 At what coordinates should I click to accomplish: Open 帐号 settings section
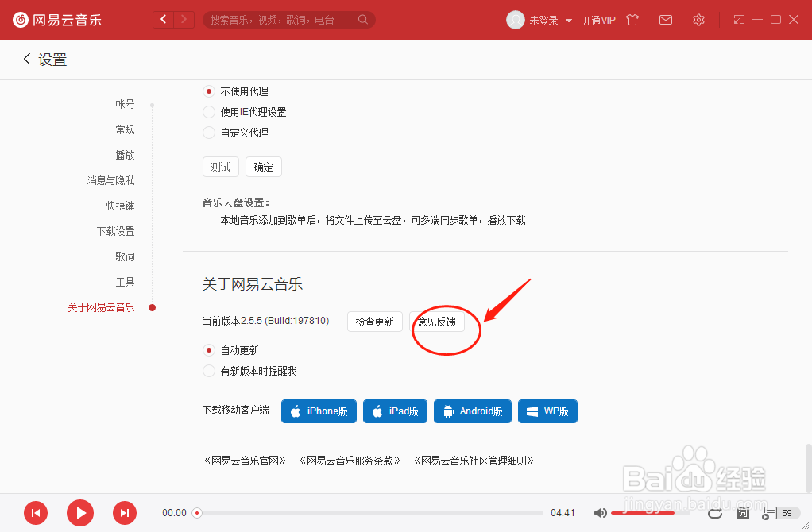coord(125,104)
